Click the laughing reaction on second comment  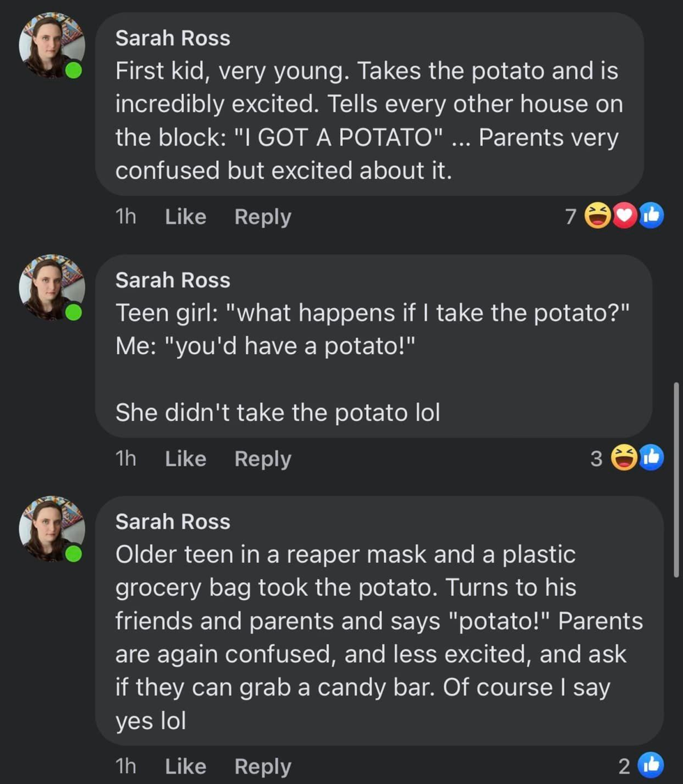pyautogui.click(x=624, y=458)
